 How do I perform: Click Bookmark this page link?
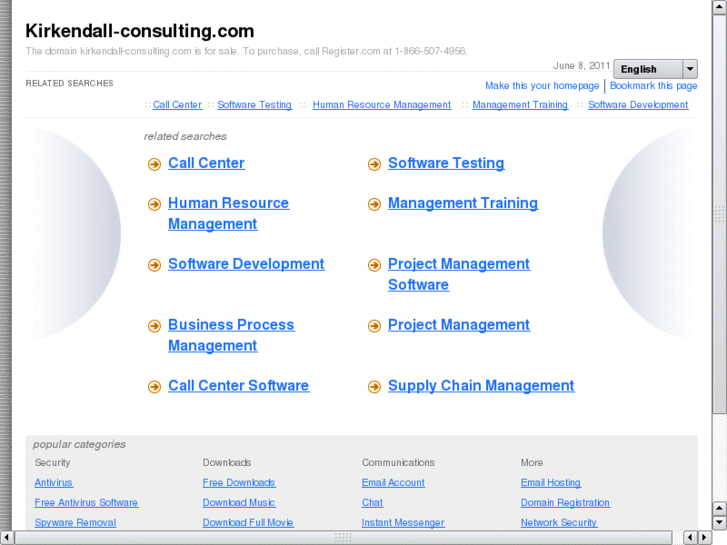pos(653,86)
